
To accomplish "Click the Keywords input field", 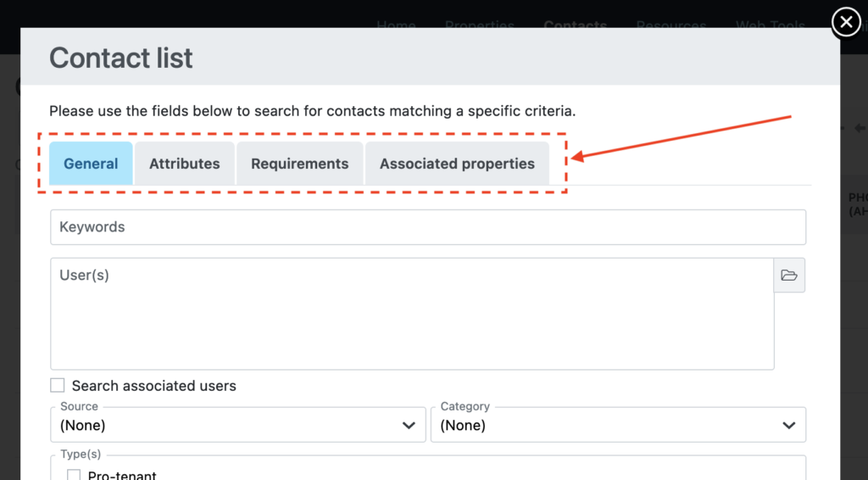I will 428,227.
